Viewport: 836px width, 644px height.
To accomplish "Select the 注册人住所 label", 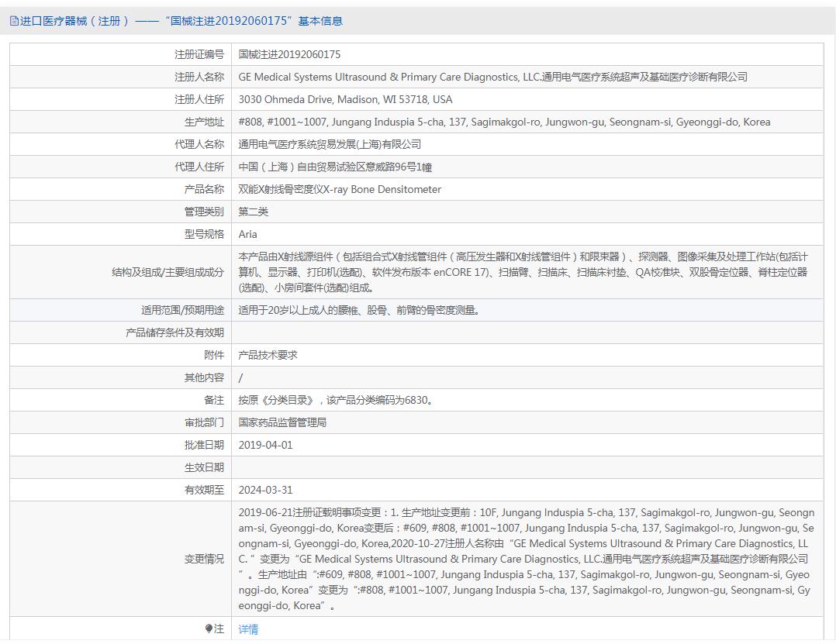I will [x=199, y=99].
